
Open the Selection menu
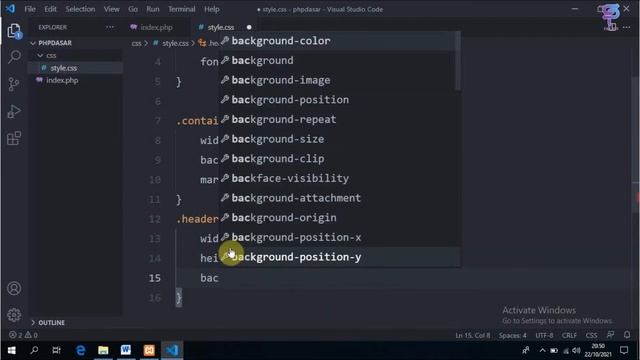pyautogui.click(x=80, y=9)
